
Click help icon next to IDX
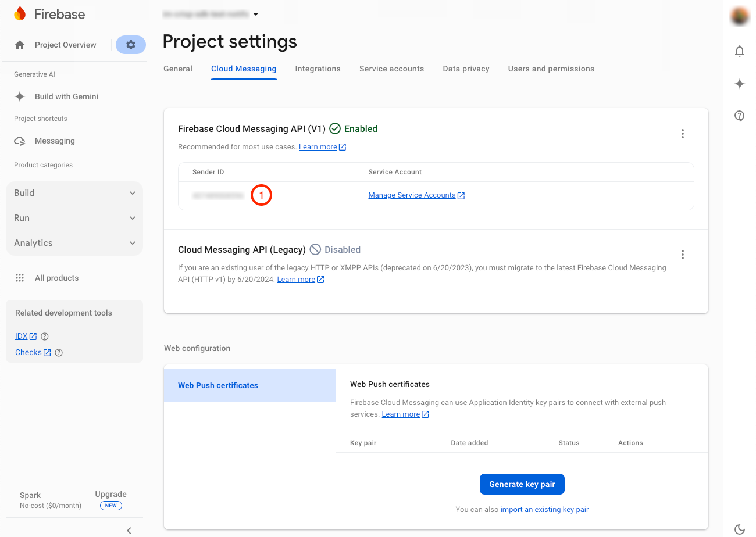[x=45, y=336]
